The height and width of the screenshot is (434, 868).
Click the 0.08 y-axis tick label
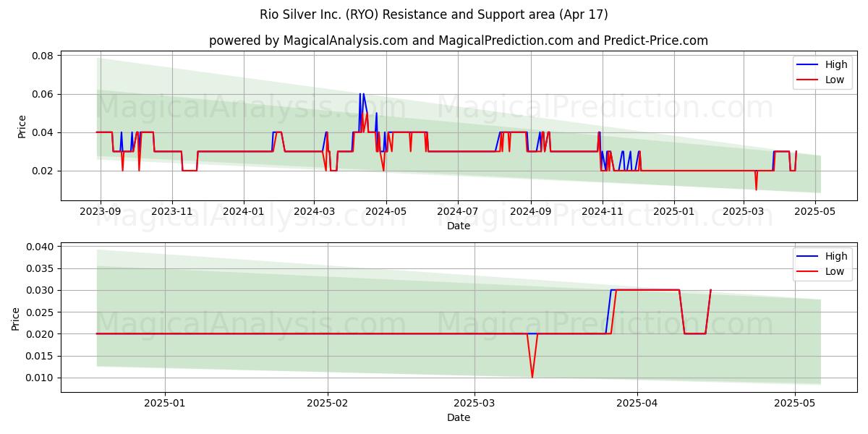(x=43, y=56)
